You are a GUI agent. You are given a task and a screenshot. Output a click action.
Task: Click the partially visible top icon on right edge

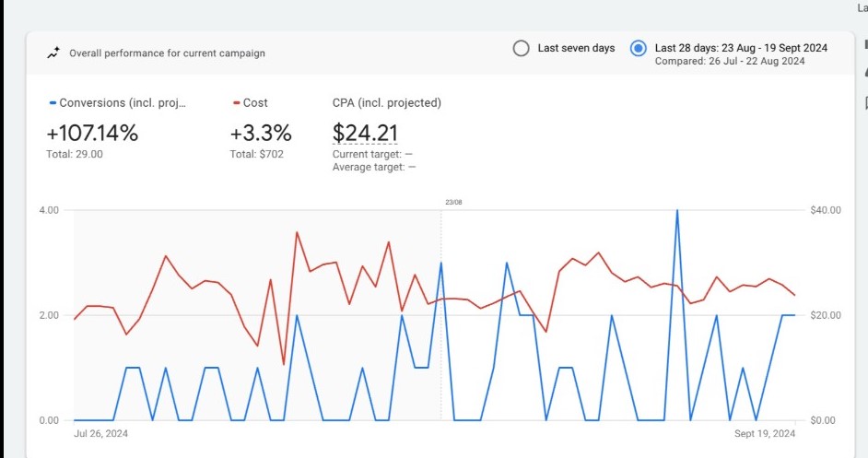[864, 43]
